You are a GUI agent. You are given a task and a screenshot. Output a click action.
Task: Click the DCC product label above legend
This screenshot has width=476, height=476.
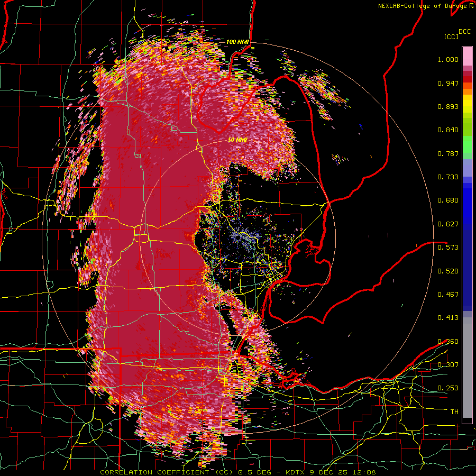[x=464, y=31]
